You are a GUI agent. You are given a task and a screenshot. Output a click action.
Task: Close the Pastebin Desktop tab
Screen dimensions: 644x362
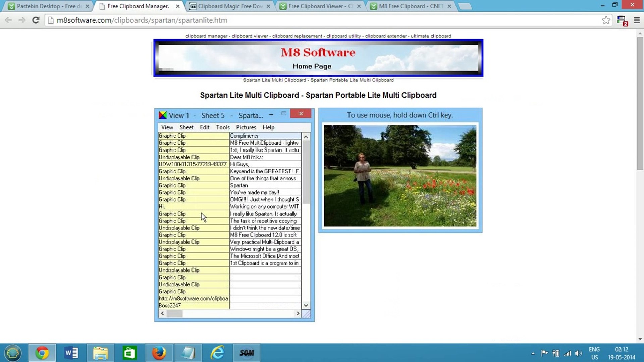point(87,6)
